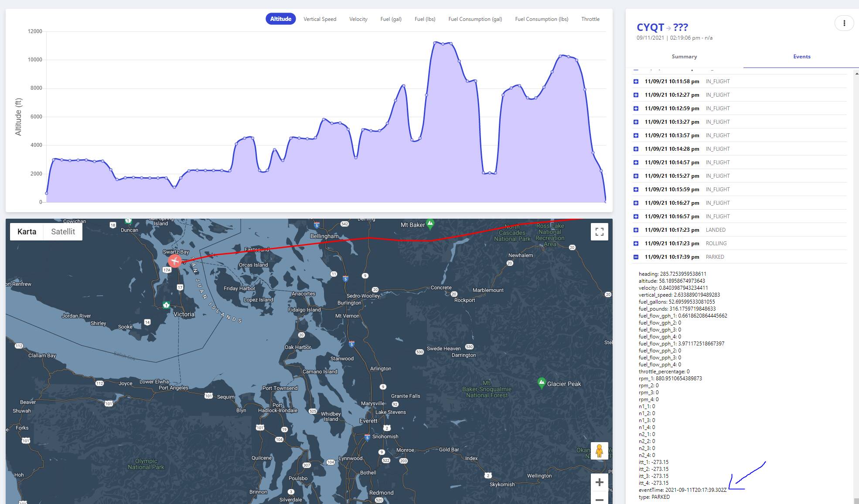859x504 pixels.
Task: Expand the LANDED event entry
Action: click(636, 230)
